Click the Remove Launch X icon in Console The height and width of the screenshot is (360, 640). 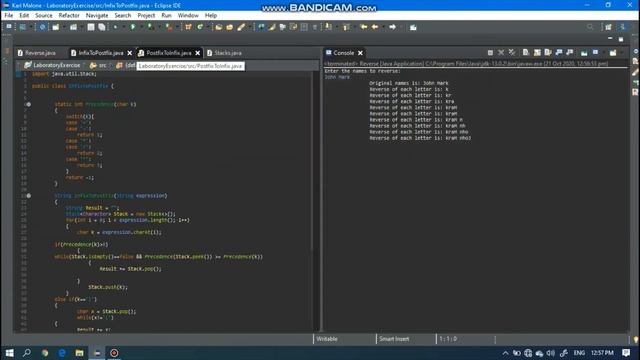[x=501, y=53]
